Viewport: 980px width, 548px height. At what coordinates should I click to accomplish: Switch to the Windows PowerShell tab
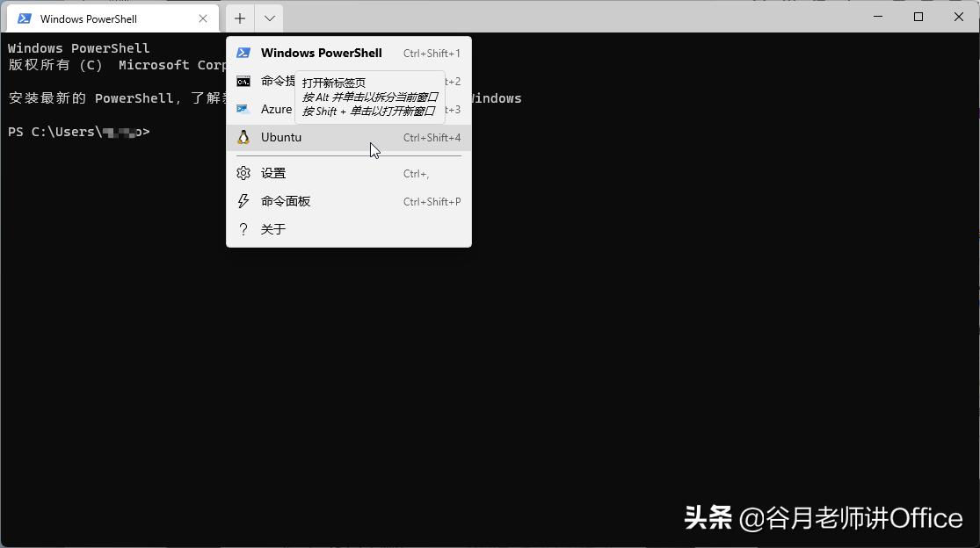point(97,18)
